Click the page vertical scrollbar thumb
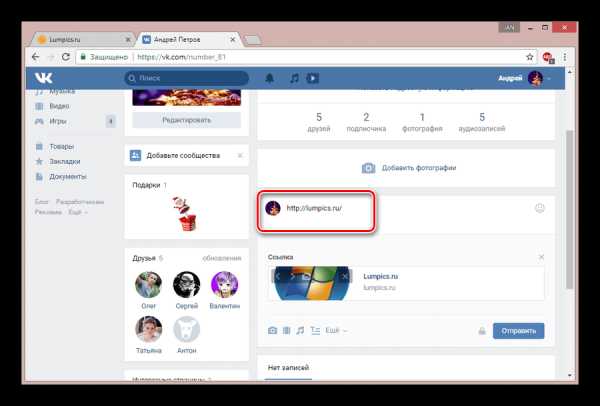This screenshot has width=600, height=406. pos(569,209)
